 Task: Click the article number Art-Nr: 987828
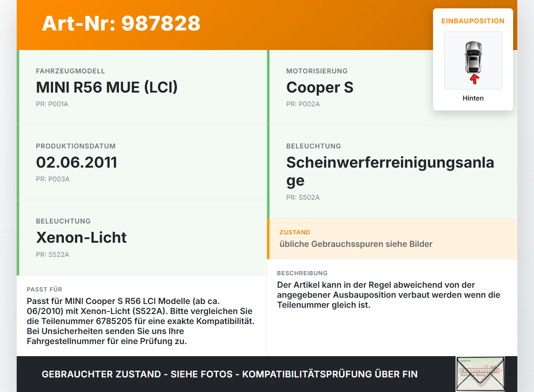[x=121, y=24]
